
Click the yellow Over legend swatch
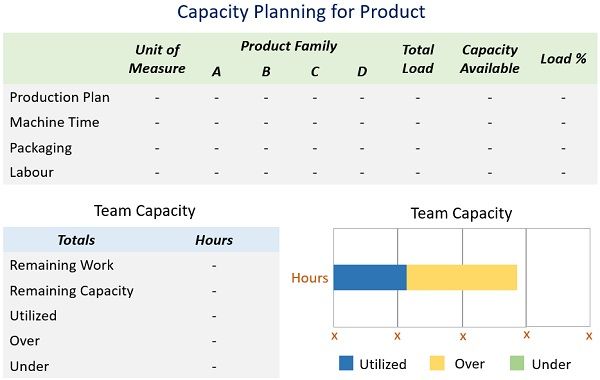(437, 363)
